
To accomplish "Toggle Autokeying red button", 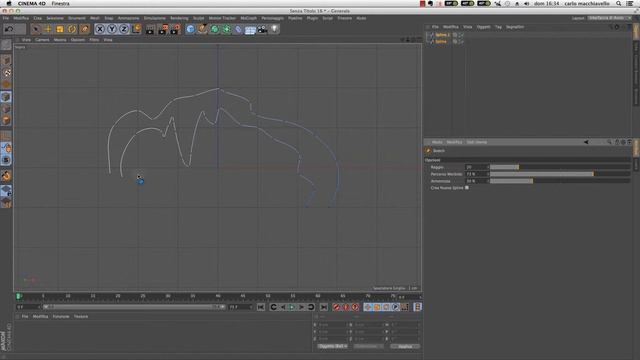I will (x=346, y=307).
